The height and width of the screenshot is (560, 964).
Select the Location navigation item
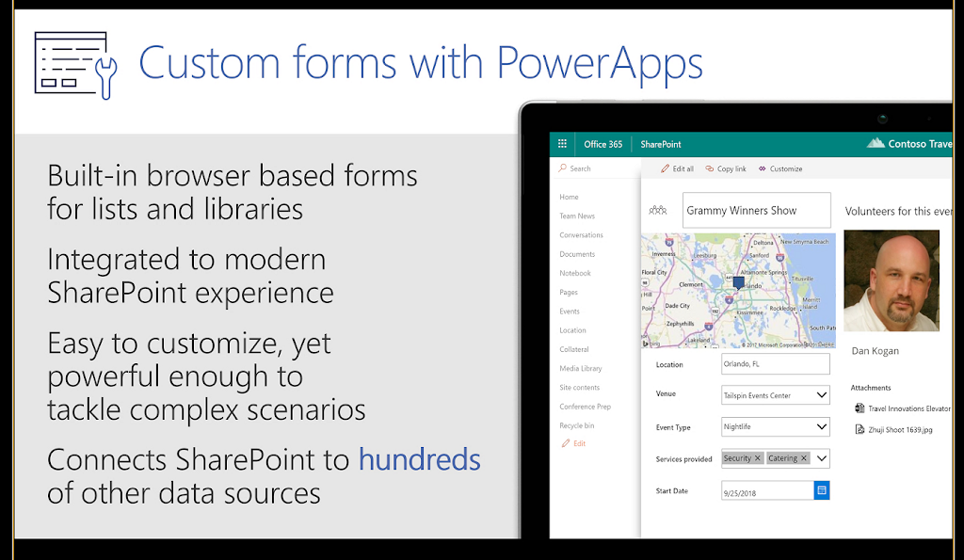click(572, 330)
